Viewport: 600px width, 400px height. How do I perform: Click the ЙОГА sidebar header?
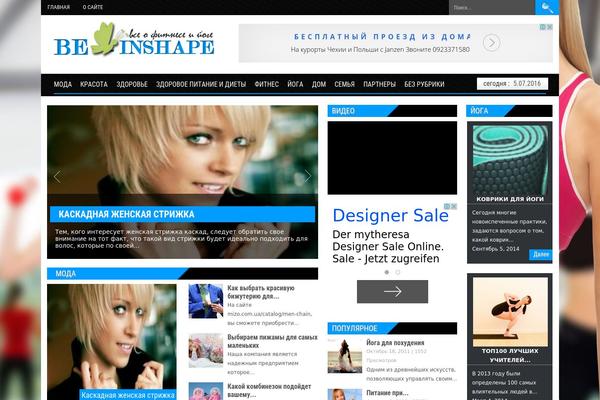(509, 111)
